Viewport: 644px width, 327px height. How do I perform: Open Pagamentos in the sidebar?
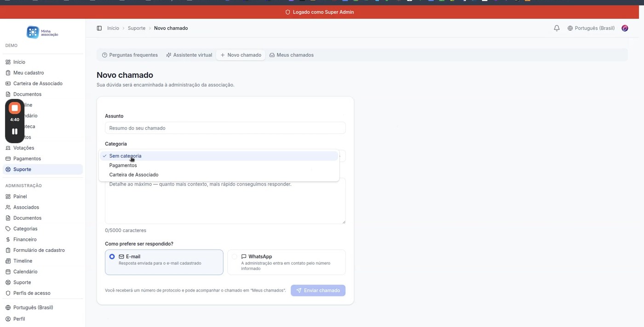click(27, 158)
